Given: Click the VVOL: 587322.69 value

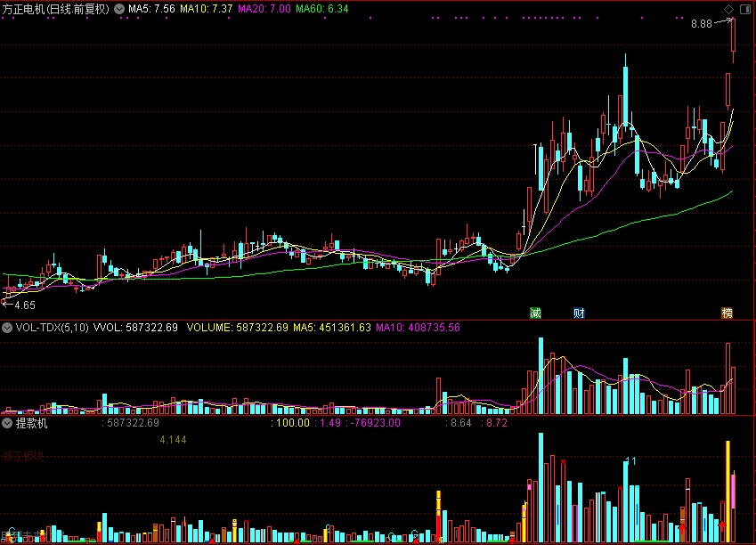Looking at the screenshot, I should pos(135,328).
